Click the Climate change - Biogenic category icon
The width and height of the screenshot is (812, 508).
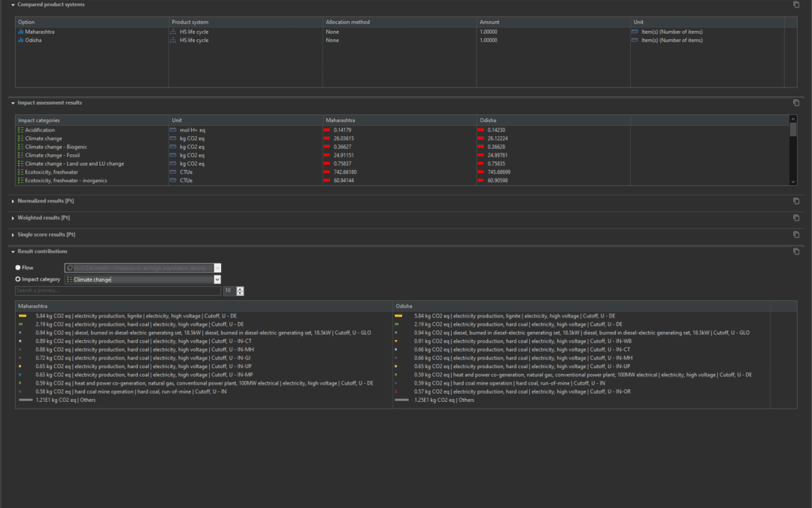(x=21, y=147)
